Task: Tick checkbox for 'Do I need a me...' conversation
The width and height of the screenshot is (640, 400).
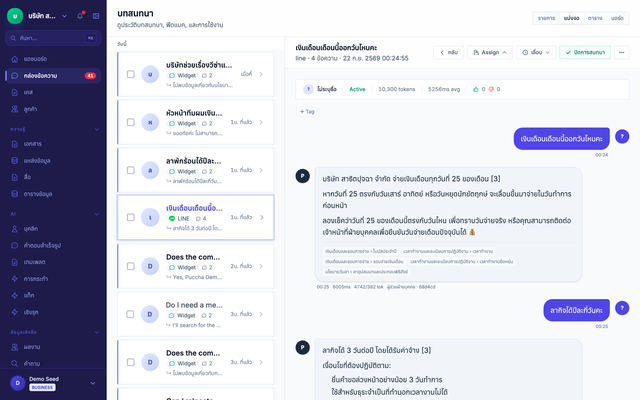Action: click(130, 314)
